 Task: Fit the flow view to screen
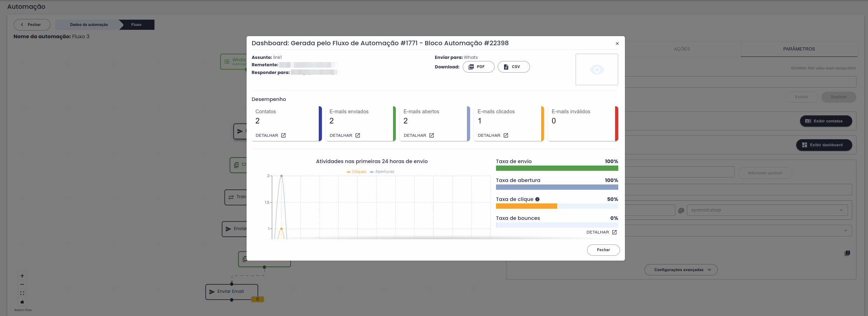point(22,293)
